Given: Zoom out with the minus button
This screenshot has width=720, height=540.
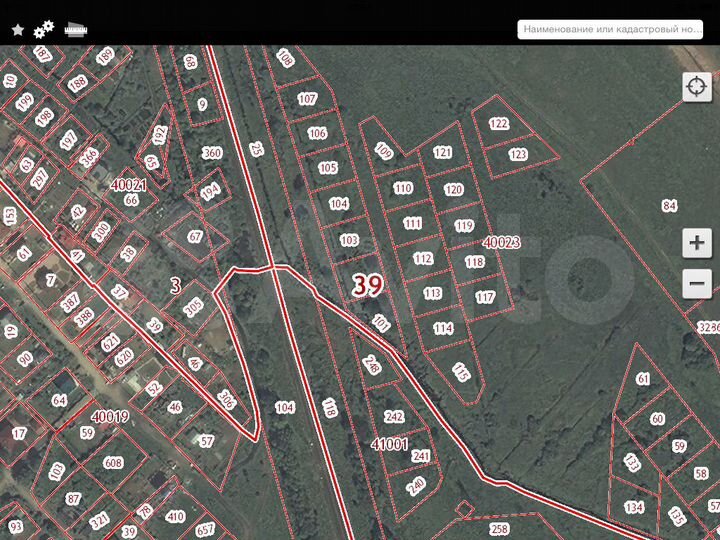Looking at the screenshot, I should 696,284.
